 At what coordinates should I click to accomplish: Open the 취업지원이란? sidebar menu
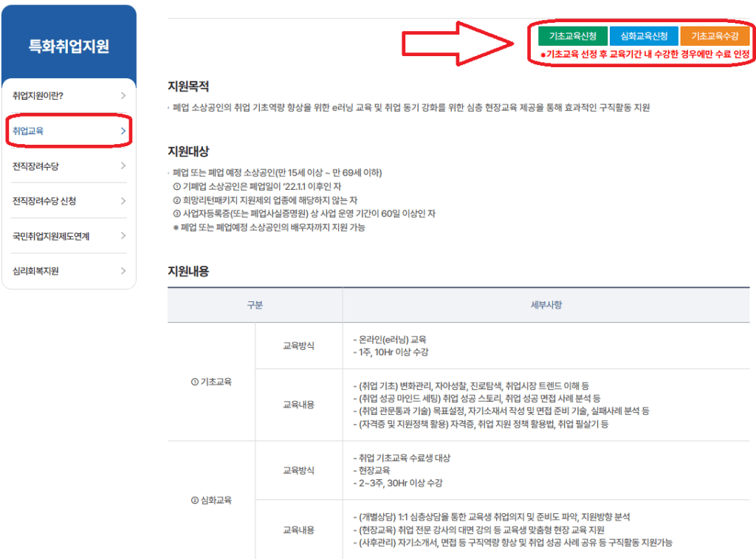click(69, 95)
